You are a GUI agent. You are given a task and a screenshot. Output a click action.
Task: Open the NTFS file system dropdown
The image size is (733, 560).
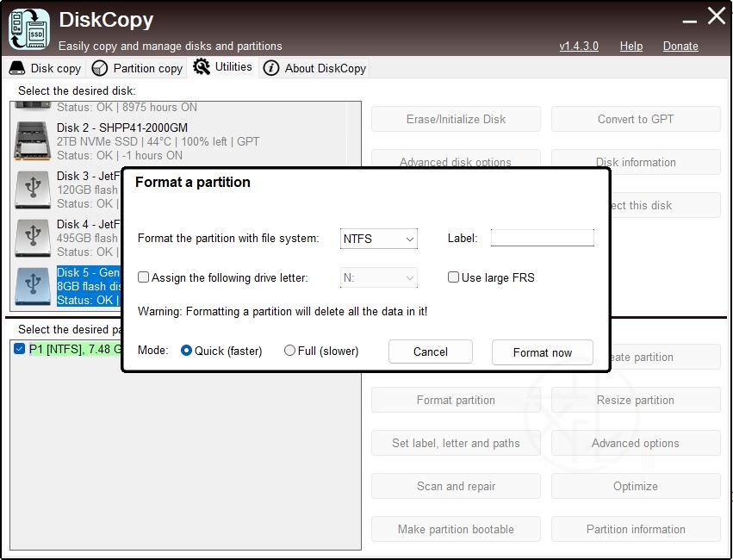pyautogui.click(x=379, y=239)
